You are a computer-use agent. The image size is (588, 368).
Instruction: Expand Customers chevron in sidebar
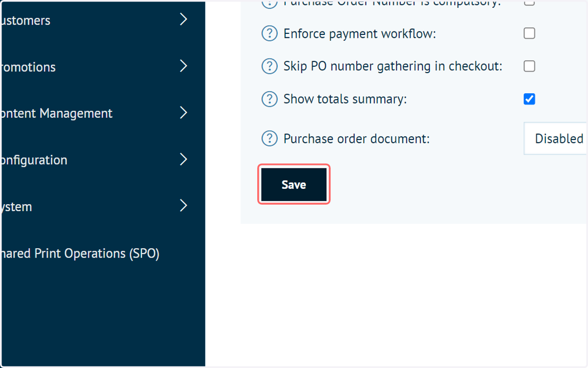pos(184,20)
